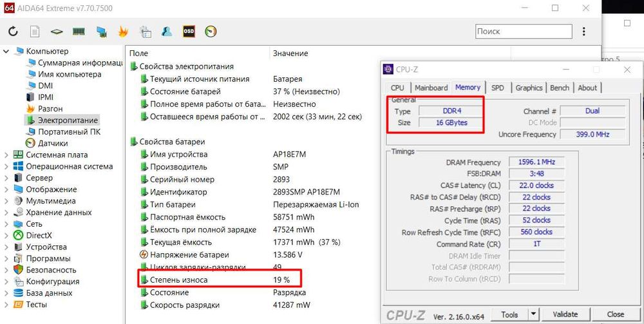644x324 pixels.
Task: Click the gauge benchmark toolbar icon
Action: click(x=211, y=31)
